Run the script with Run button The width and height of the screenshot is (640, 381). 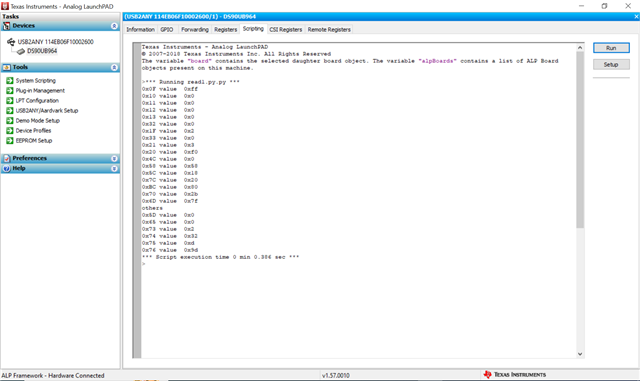[611, 48]
